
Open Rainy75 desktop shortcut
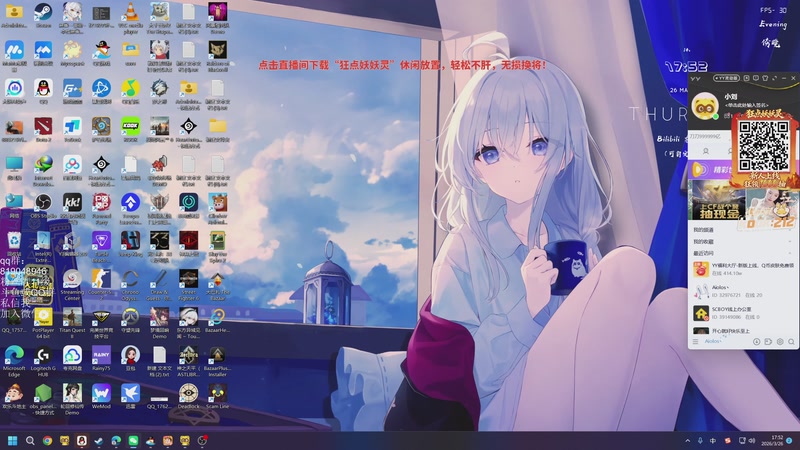coord(102,358)
